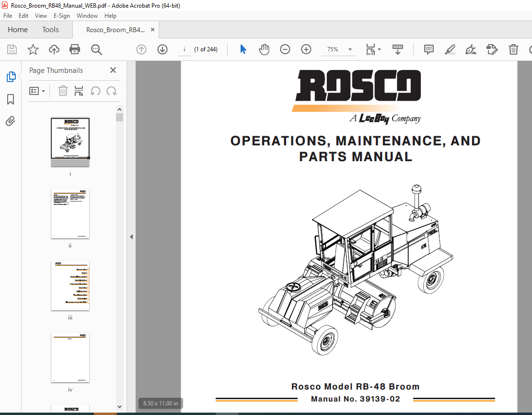This screenshot has width=532, height=415.
Task: Close the Page Thumbnails panel
Action: tap(113, 70)
